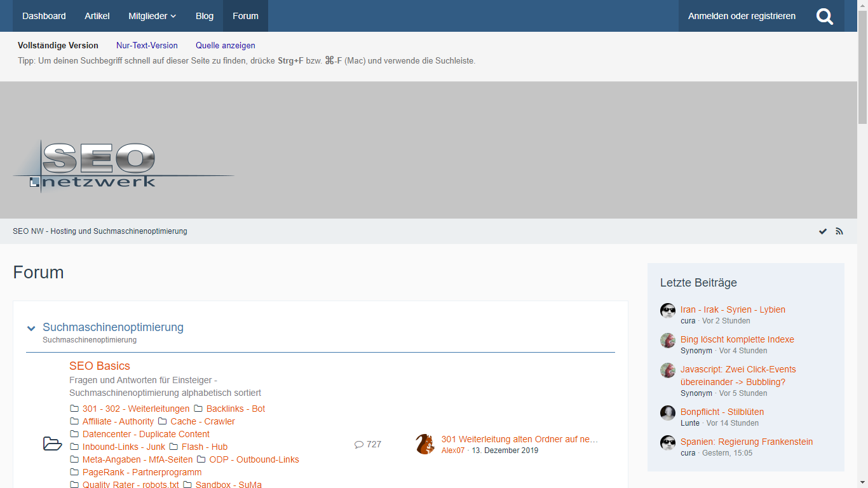Viewport: 868px width, 488px height.
Task: Select Vollständige Version view
Action: pos(58,46)
